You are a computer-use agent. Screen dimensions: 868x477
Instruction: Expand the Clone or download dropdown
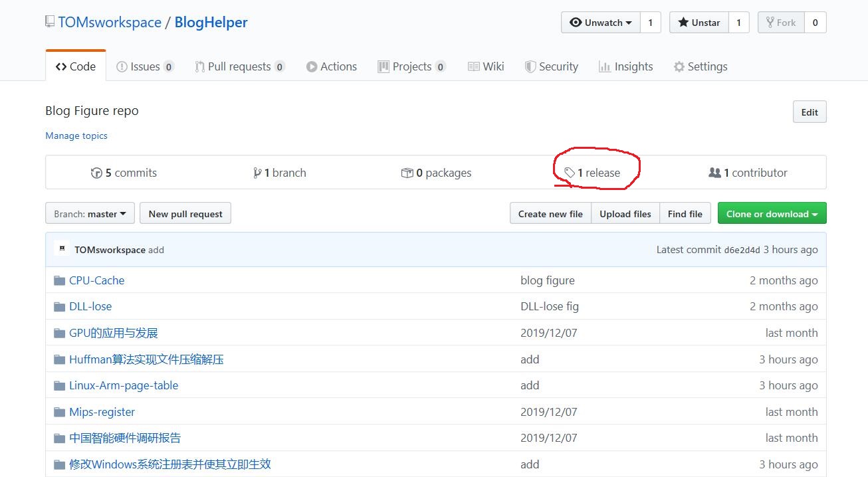point(772,213)
